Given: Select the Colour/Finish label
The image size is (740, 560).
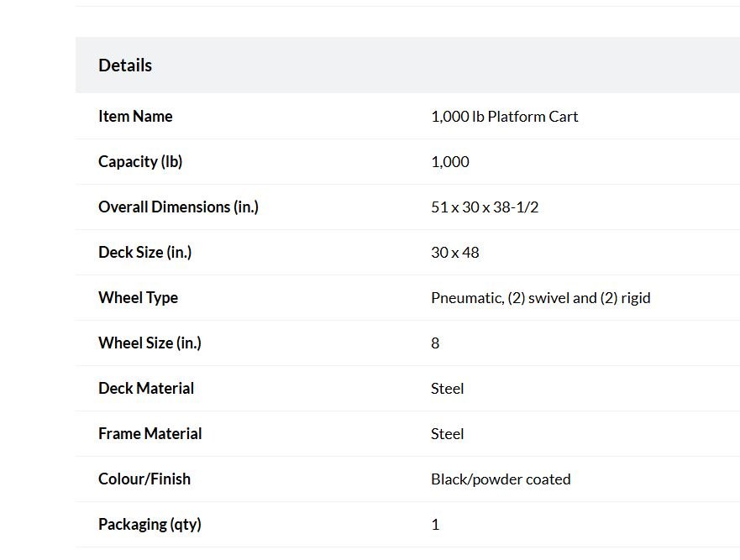Looking at the screenshot, I should tap(144, 479).
